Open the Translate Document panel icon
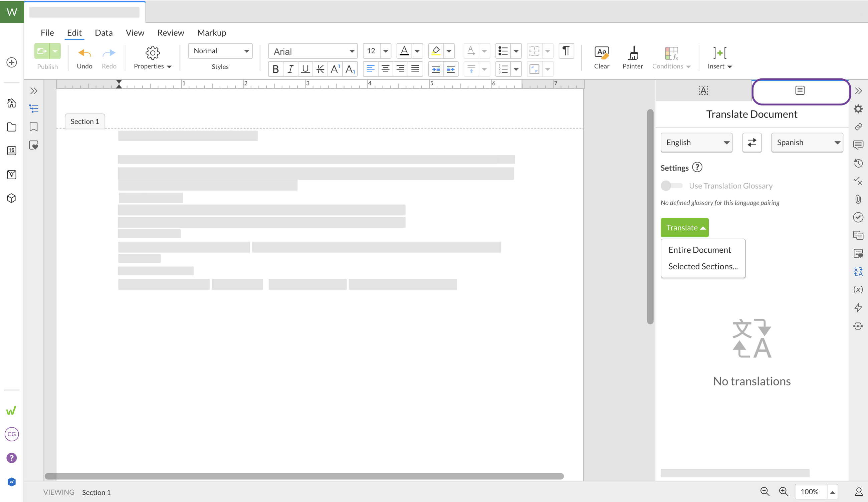 pyautogui.click(x=800, y=90)
